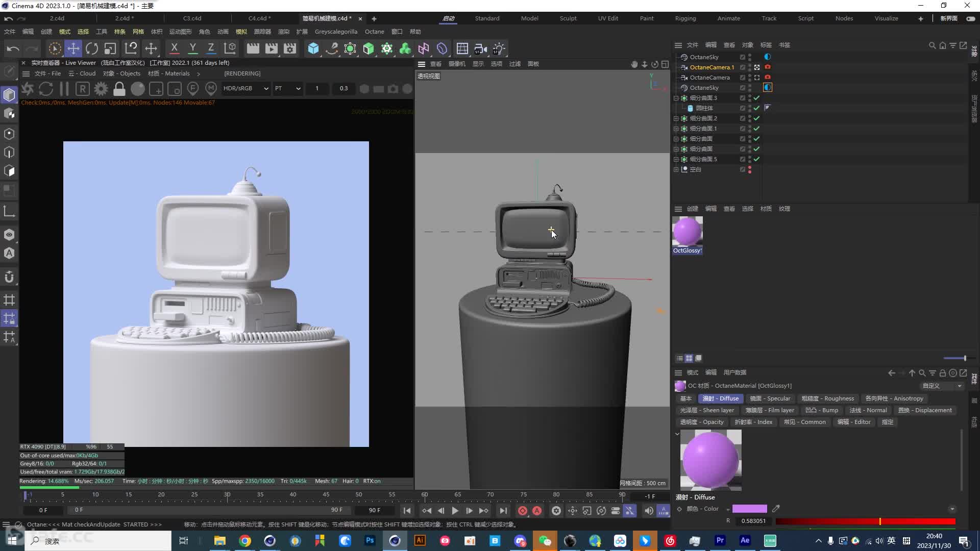Toggle 圆柱体 enable checkmark
The width and height of the screenshot is (980, 551).
tap(757, 108)
